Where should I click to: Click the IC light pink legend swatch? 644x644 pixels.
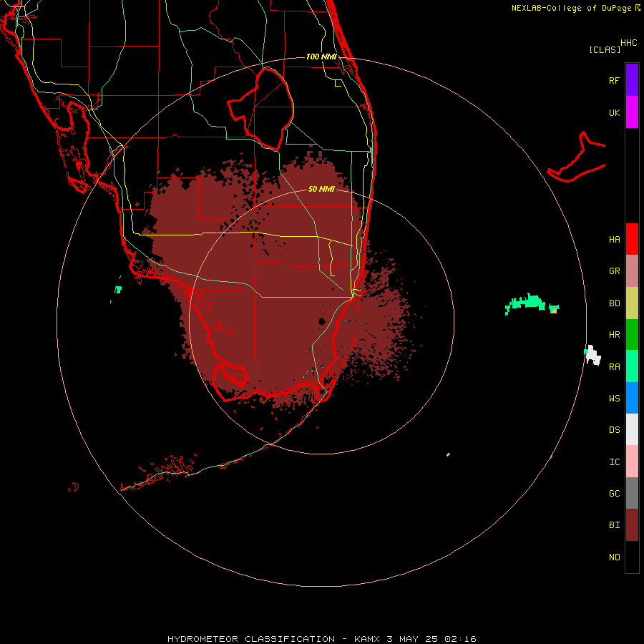632,462
